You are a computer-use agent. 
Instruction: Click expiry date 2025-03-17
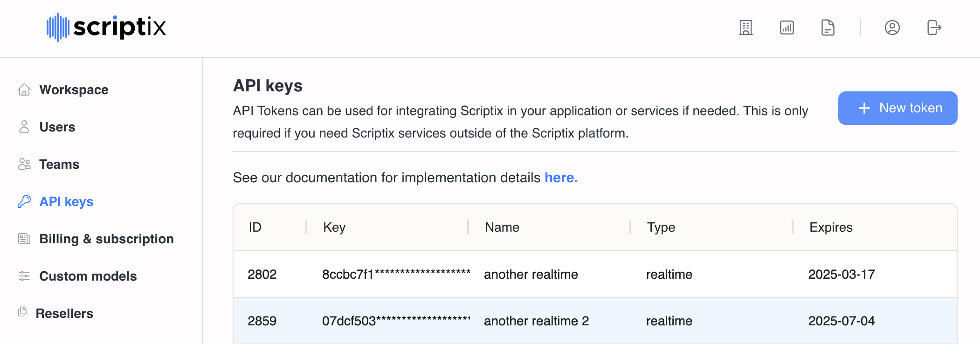click(842, 274)
